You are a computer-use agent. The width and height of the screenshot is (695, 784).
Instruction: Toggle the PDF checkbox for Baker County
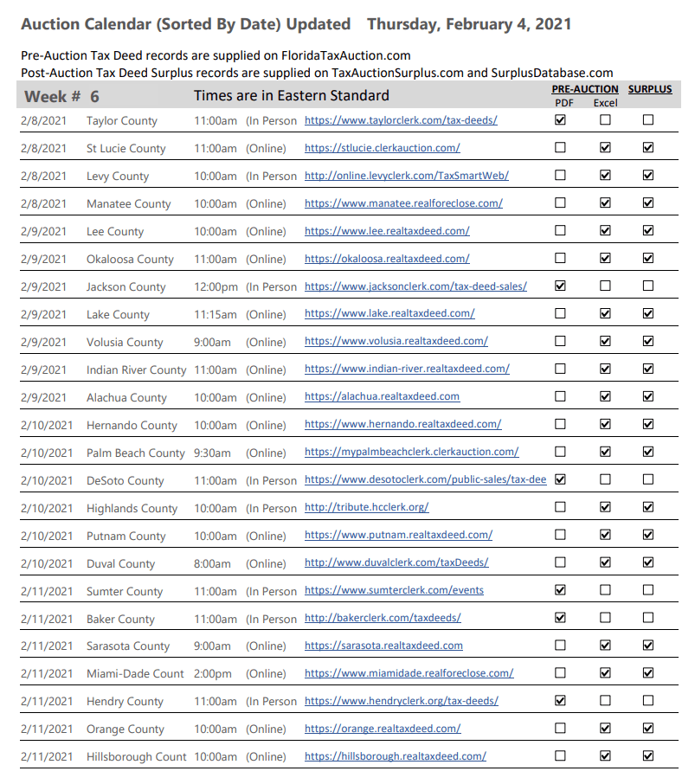tap(561, 618)
